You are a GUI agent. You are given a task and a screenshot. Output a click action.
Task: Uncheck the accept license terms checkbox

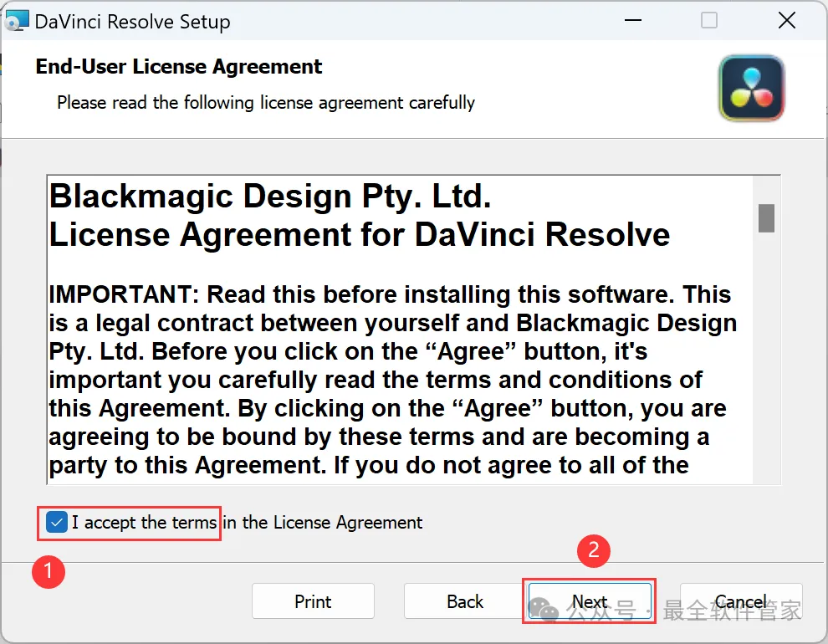57,523
